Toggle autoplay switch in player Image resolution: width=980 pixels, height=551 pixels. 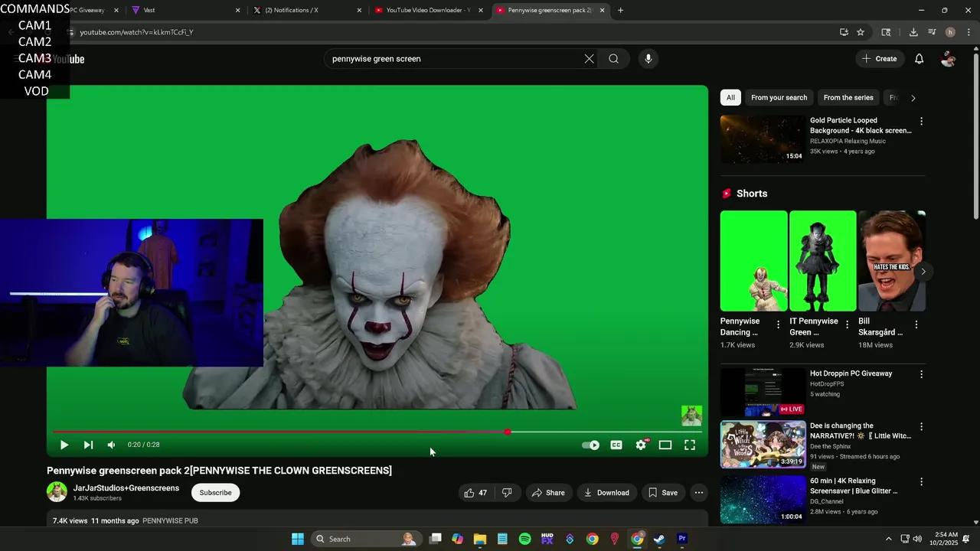(590, 445)
